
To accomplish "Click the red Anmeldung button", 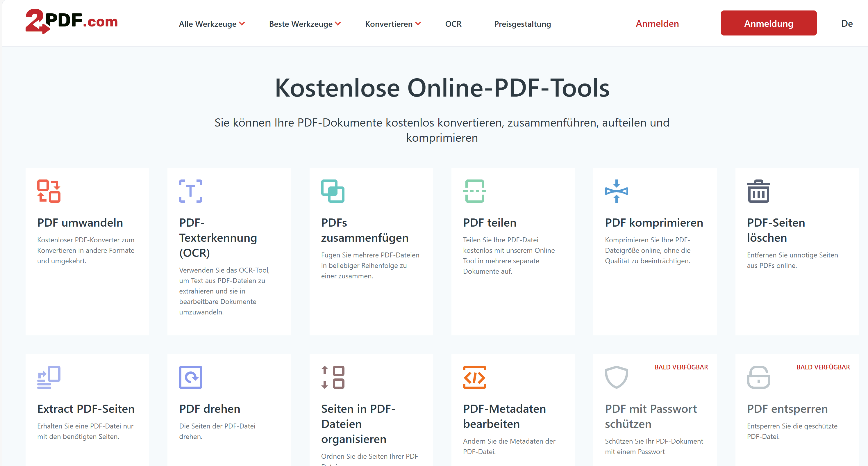I will coord(769,23).
